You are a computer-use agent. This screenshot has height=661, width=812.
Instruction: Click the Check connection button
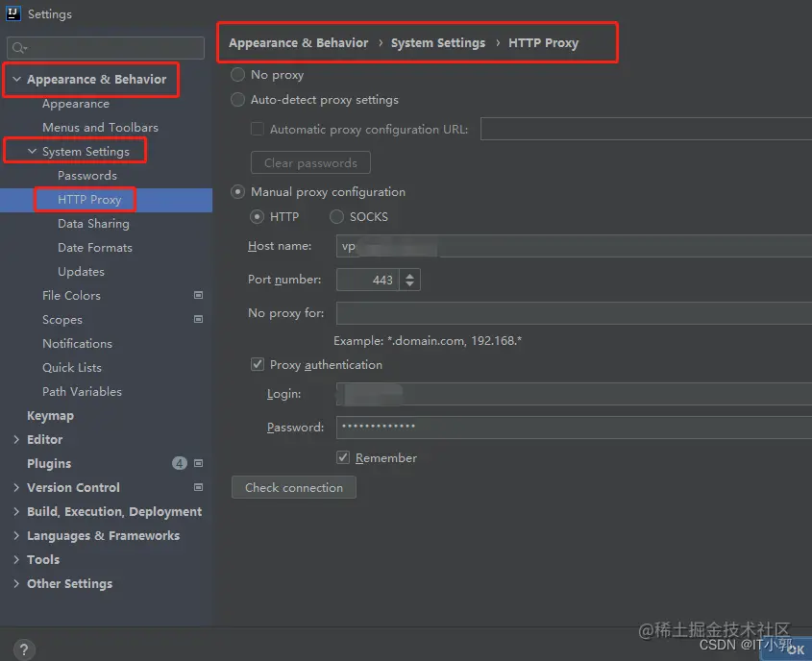point(294,488)
